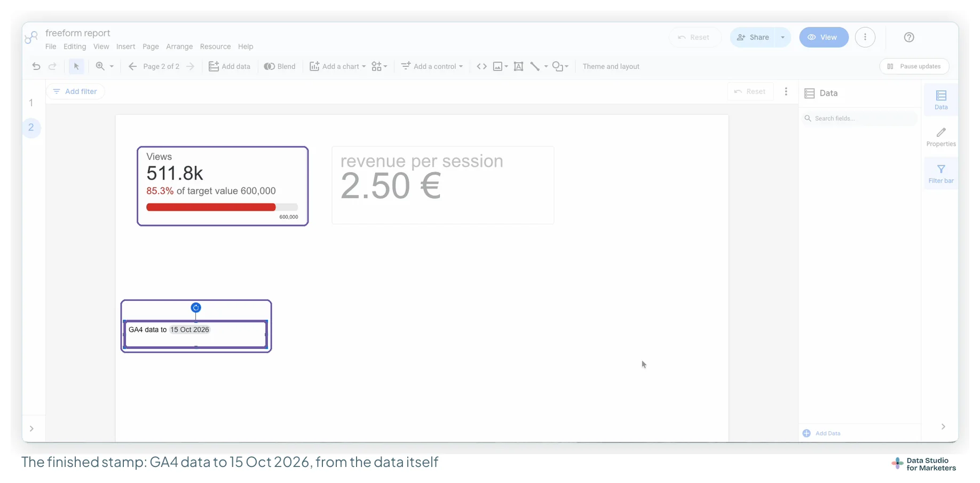Screen dimensions: 980x483
Task: Click the refresh handle on date stamp
Action: (196, 308)
